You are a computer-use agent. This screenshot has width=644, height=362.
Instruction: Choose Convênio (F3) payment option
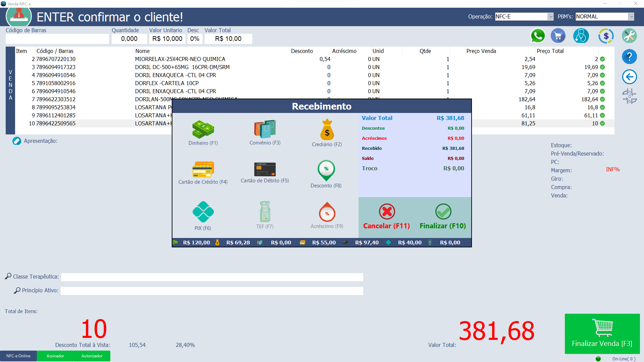[x=265, y=130]
